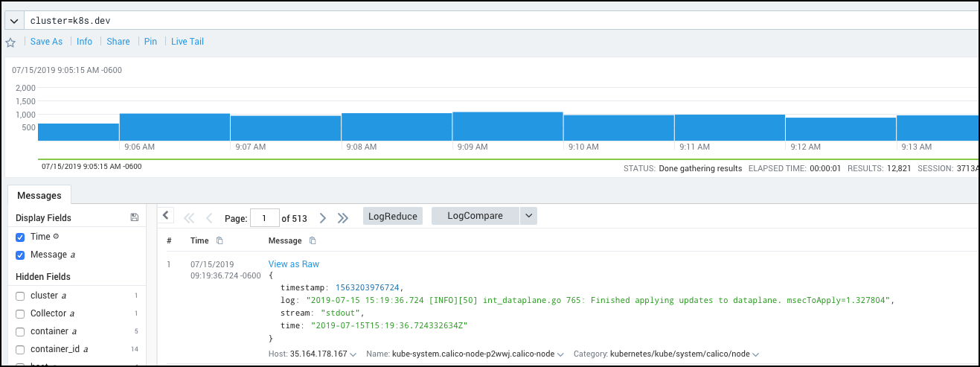Screen dimensions: 980x367
Task: Collapse the fields panel with left arrow
Action: tap(166, 216)
